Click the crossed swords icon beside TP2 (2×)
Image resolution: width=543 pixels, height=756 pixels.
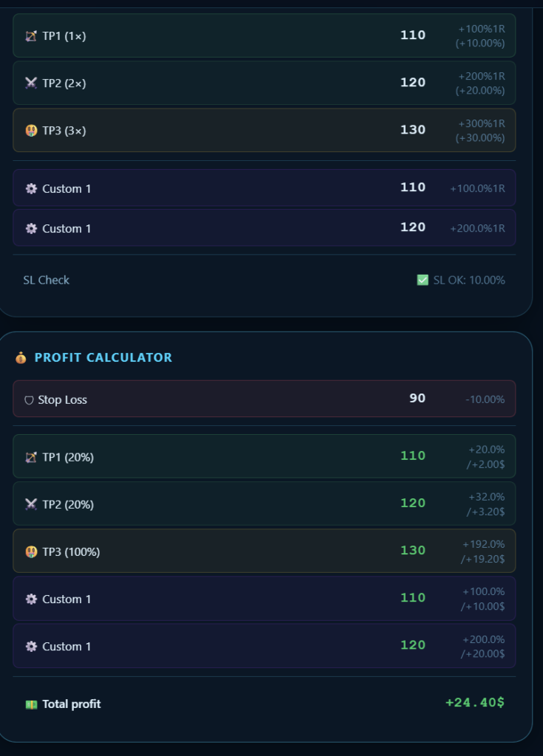31,83
